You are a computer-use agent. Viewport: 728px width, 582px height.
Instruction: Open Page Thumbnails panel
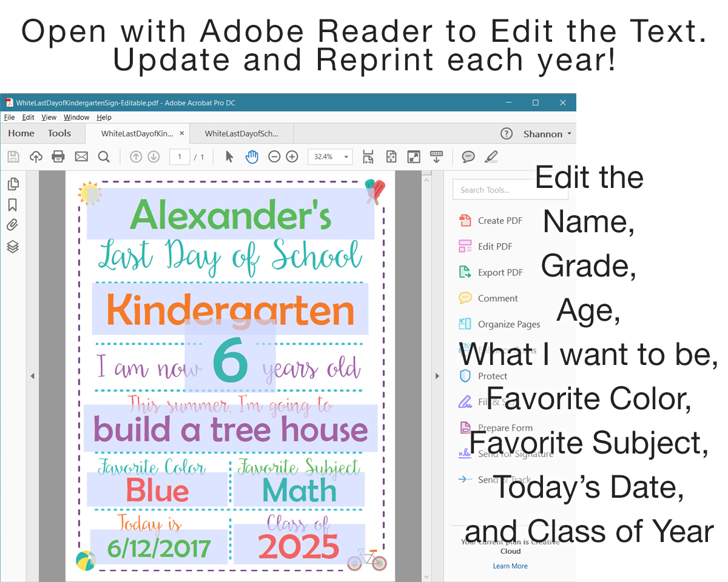coord(13,184)
